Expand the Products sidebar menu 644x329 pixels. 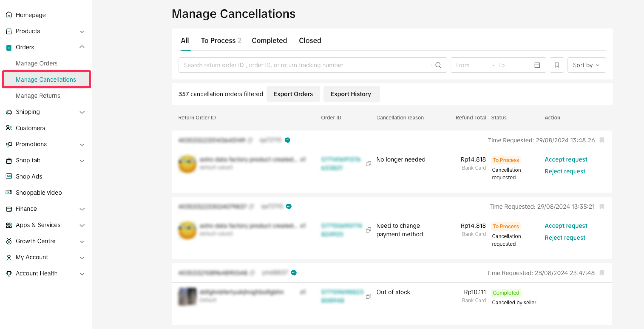click(x=82, y=31)
